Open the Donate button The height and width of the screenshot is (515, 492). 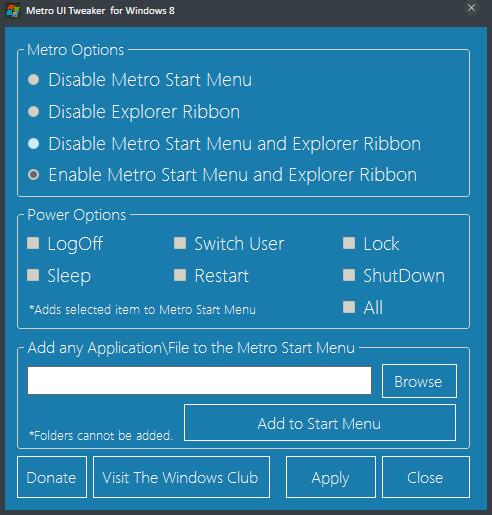click(x=52, y=477)
